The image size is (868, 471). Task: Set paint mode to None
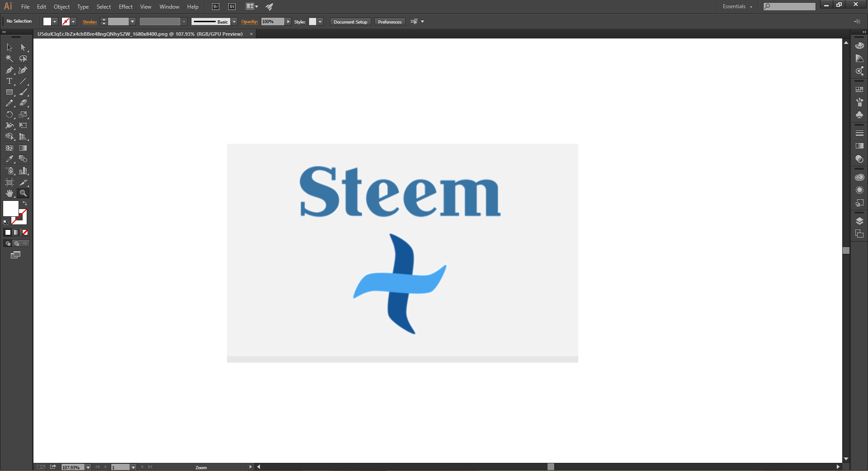25,233
